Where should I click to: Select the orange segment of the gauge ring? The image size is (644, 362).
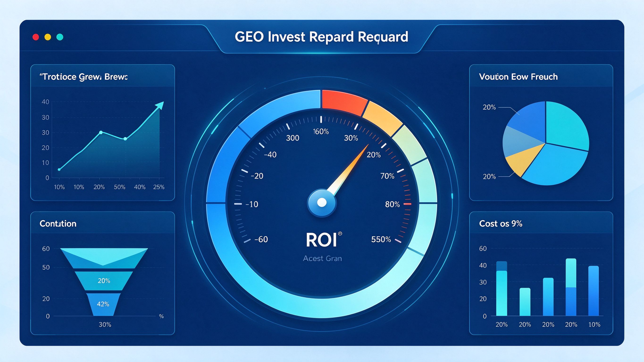point(382,118)
